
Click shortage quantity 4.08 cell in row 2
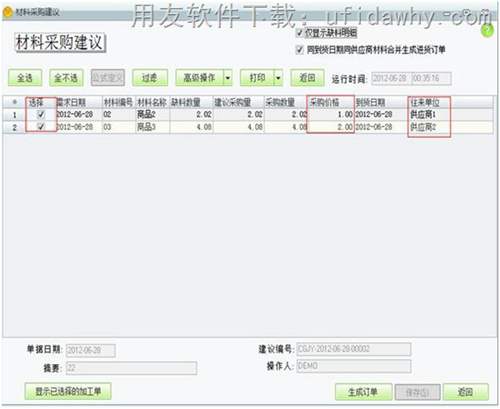coord(191,127)
